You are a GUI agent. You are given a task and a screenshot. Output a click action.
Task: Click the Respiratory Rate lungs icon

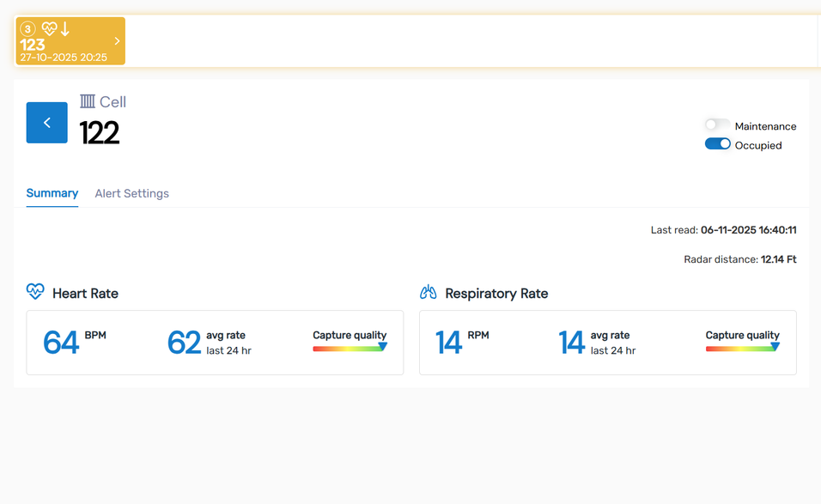(428, 292)
